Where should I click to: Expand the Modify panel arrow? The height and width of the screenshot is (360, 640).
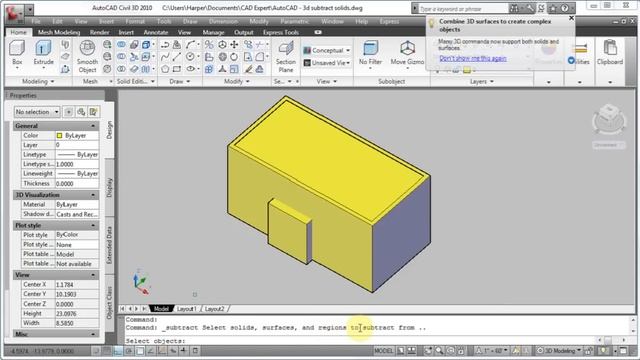click(248, 82)
